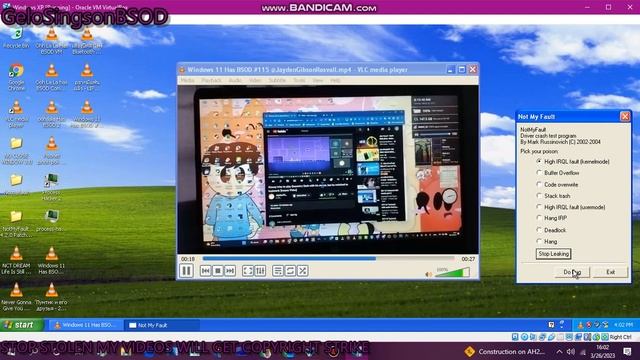The image size is (640, 360).
Task: Click the 00:27 total time label
Action: [x=468, y=259]
